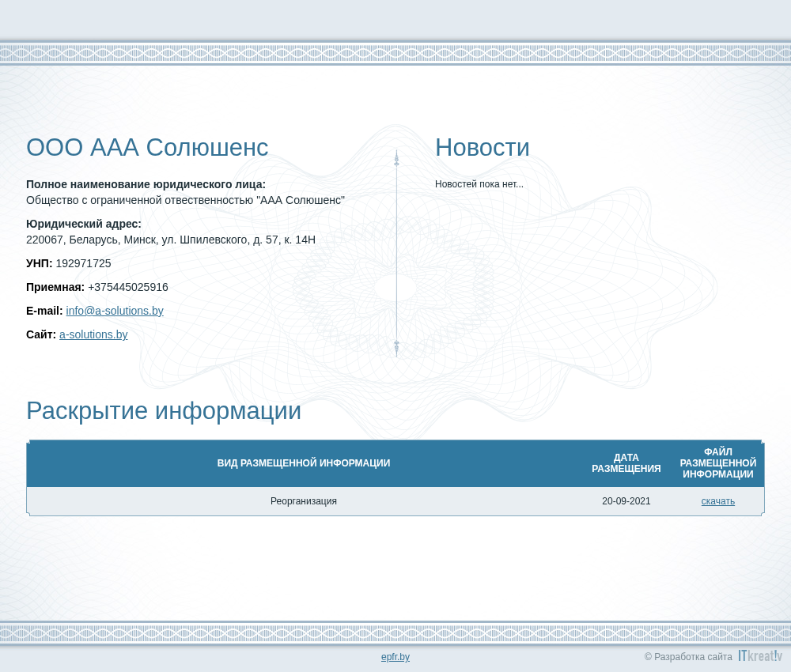Download the Реорганизация file via скачать
Viewport: 791px width, 672px height.
click(718, 501)
